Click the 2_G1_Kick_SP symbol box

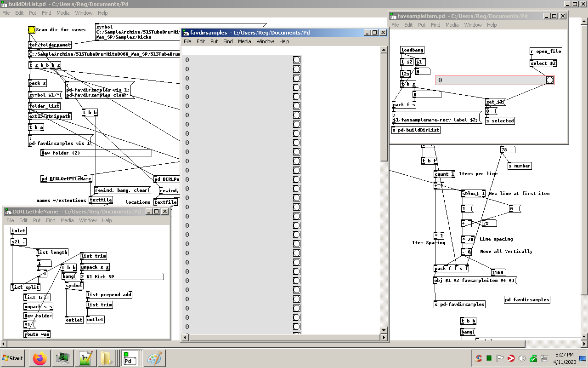point(122,276)
